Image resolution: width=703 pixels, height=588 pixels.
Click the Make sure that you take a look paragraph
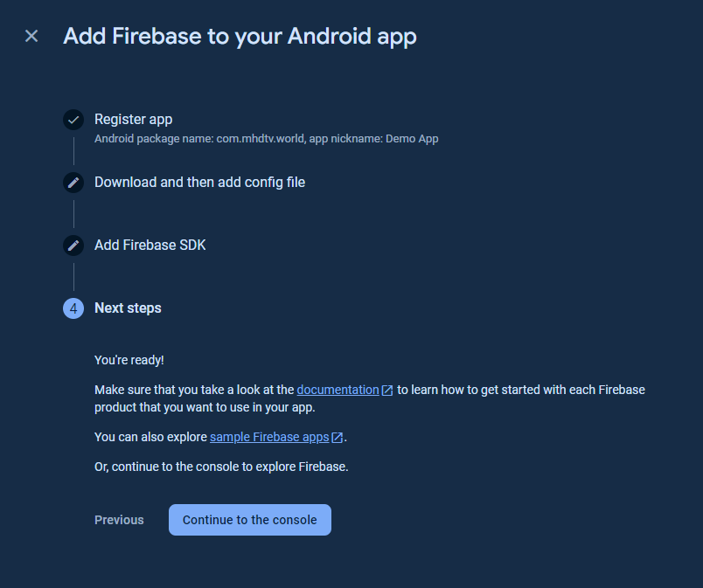pyautogui.click(x=370, y=398)
